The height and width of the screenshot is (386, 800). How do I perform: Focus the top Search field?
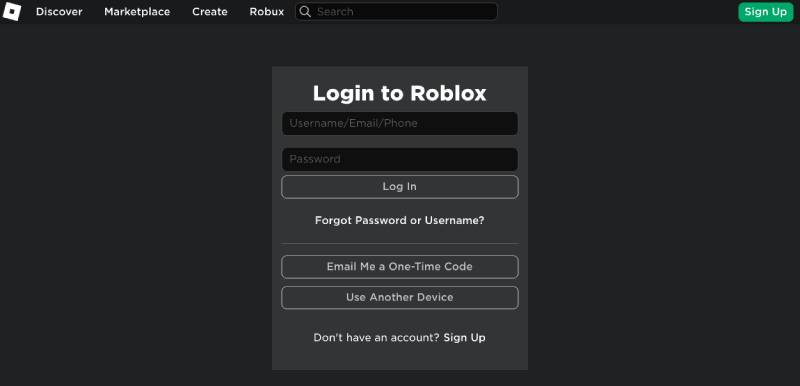[x=396, y=12]
